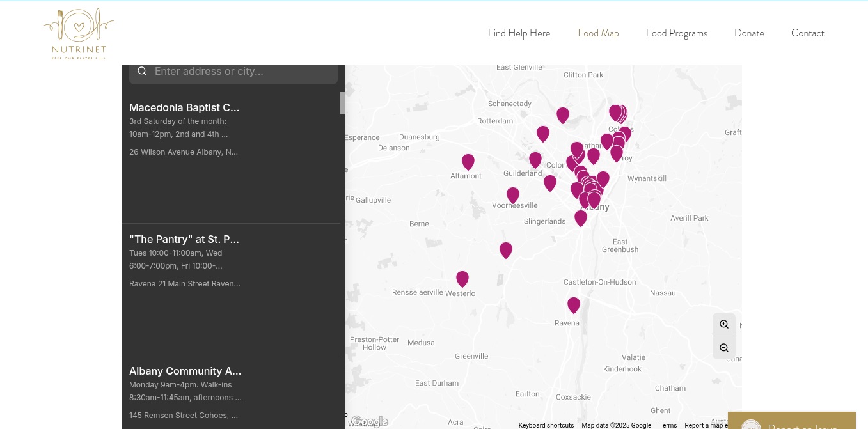Open the Donate page

[749, 33]
